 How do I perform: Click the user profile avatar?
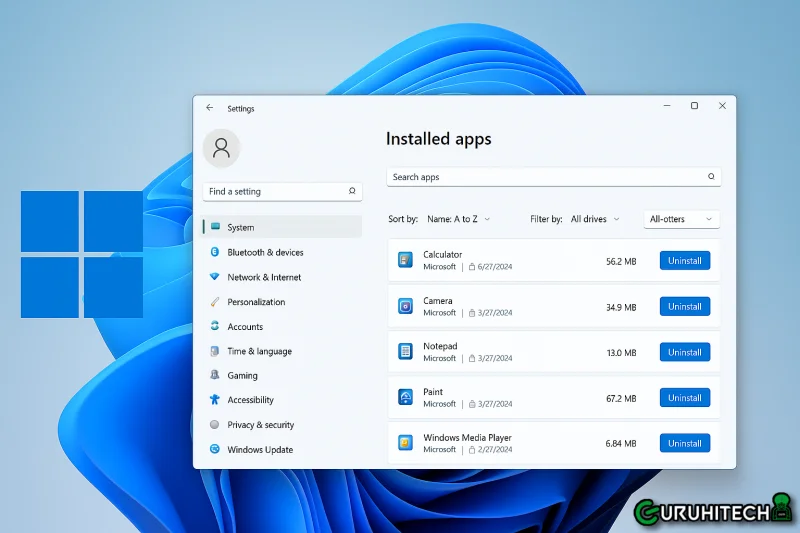(x=221, y=148)
